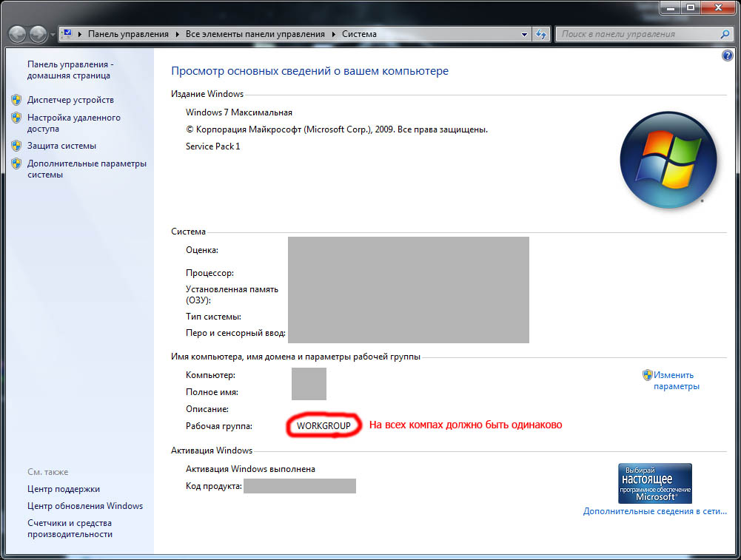This screenshot has height=560, width=741.
Task: Close the System window
Action: click(718, 7)
